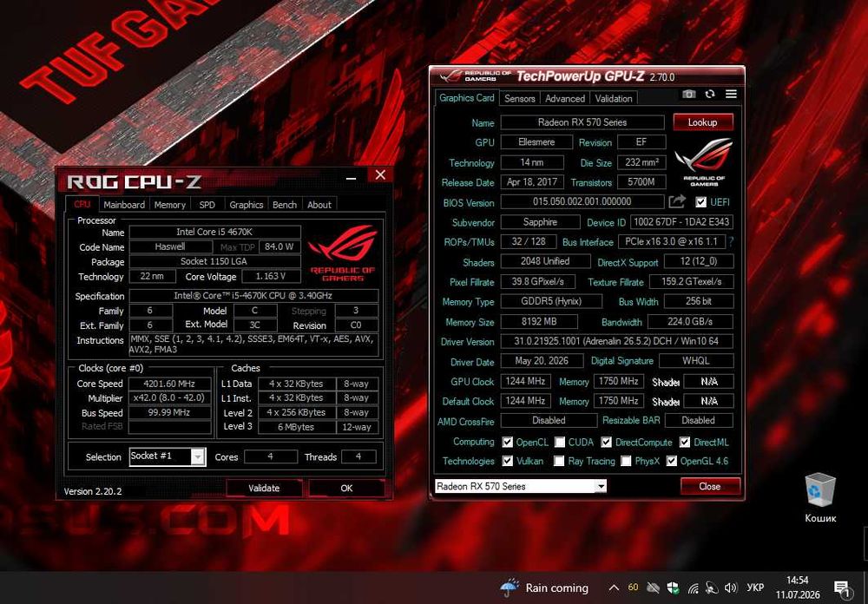
Task: Click the OK button in CPU-Z
Action: pos(346,489)
